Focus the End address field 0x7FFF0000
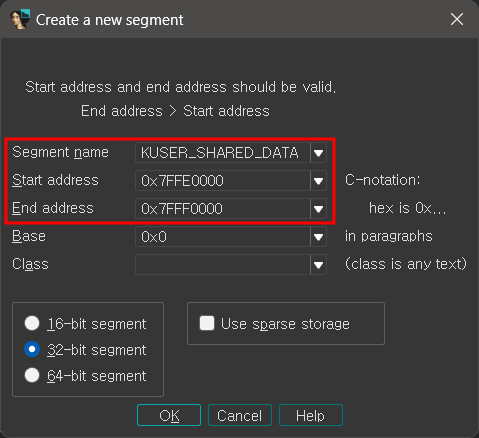 pyautogui.click(x=223, y=209)
